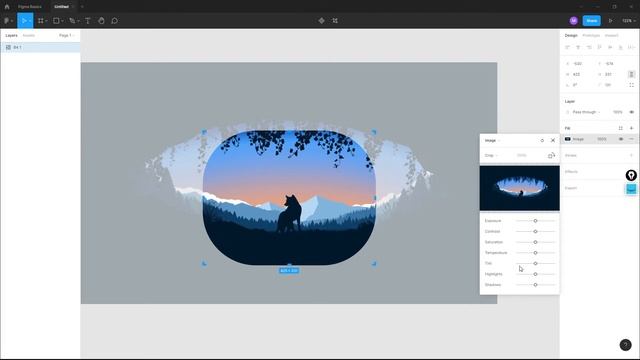Open Move tool dropdown arrow

[x=30, y=21]
